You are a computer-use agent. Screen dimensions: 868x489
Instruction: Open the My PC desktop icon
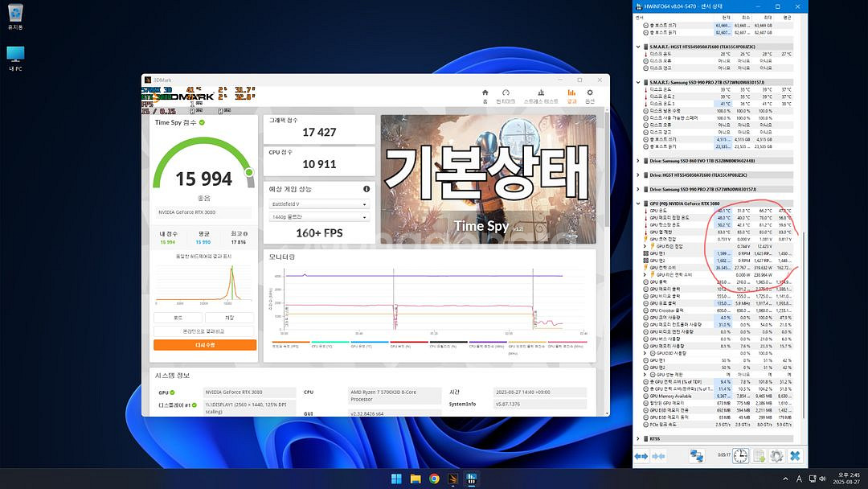click(x=15, y=59)
